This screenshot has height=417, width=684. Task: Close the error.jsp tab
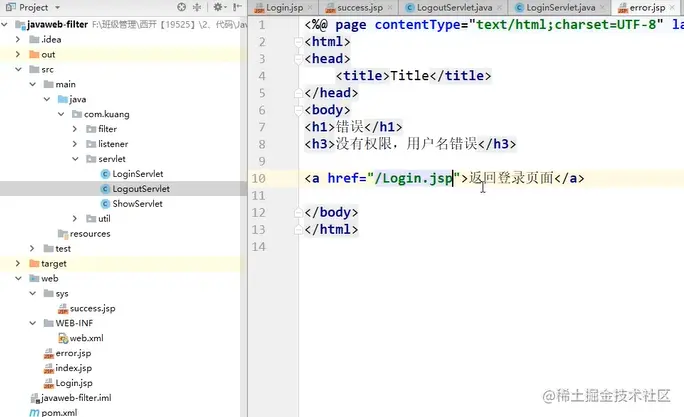(673, 7)
